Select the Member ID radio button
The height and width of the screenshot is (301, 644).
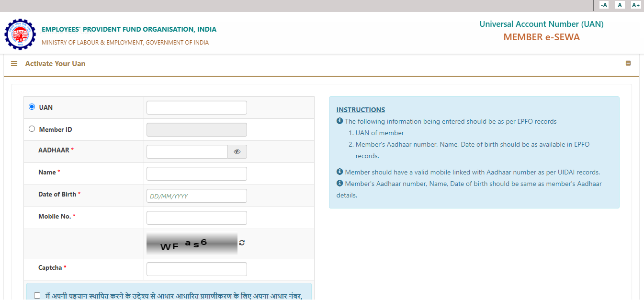point(32,129)
